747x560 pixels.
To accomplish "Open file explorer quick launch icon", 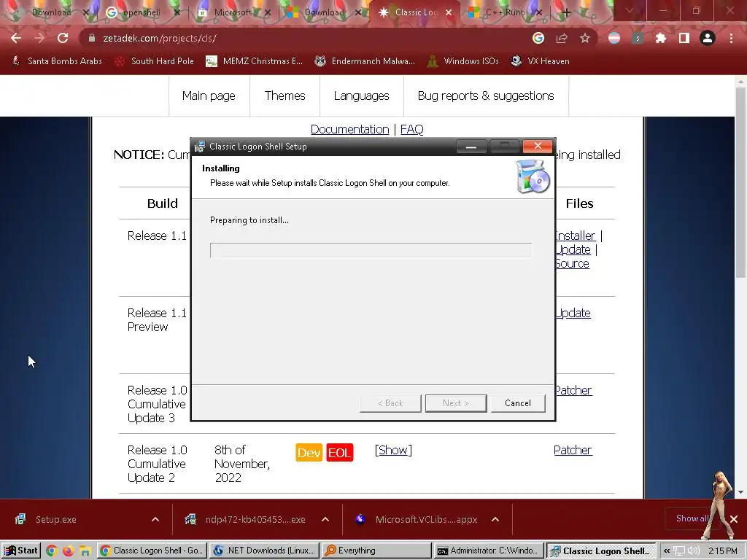I will coord(85,551).
